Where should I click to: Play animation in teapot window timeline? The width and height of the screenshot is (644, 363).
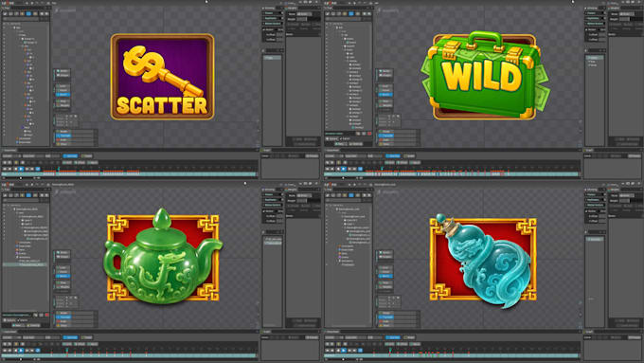point(21,351)
